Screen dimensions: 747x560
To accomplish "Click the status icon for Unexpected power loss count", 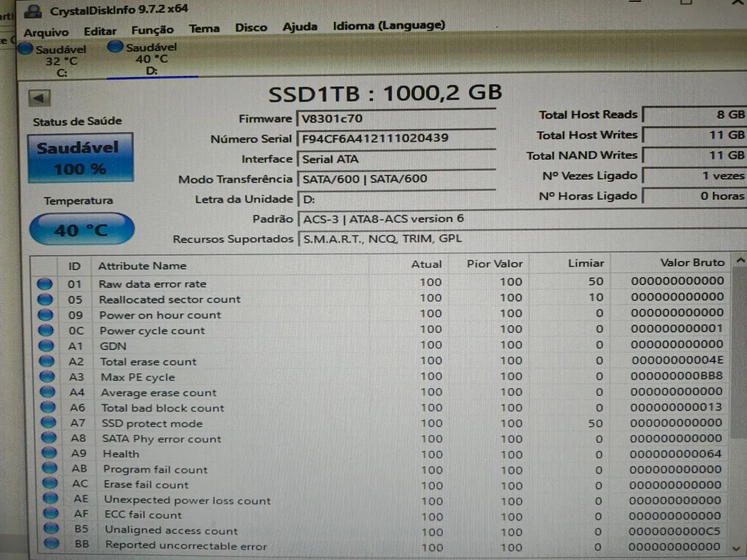I will tap(51, 499).
